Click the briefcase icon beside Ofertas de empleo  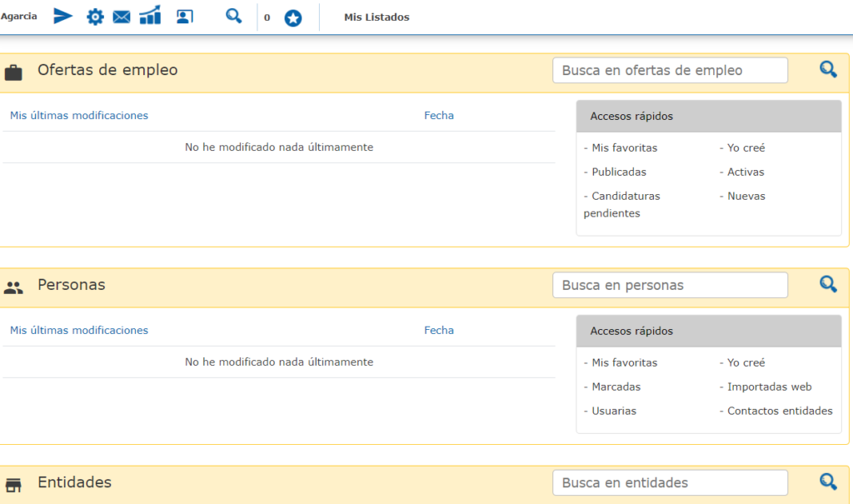point(13,72)
